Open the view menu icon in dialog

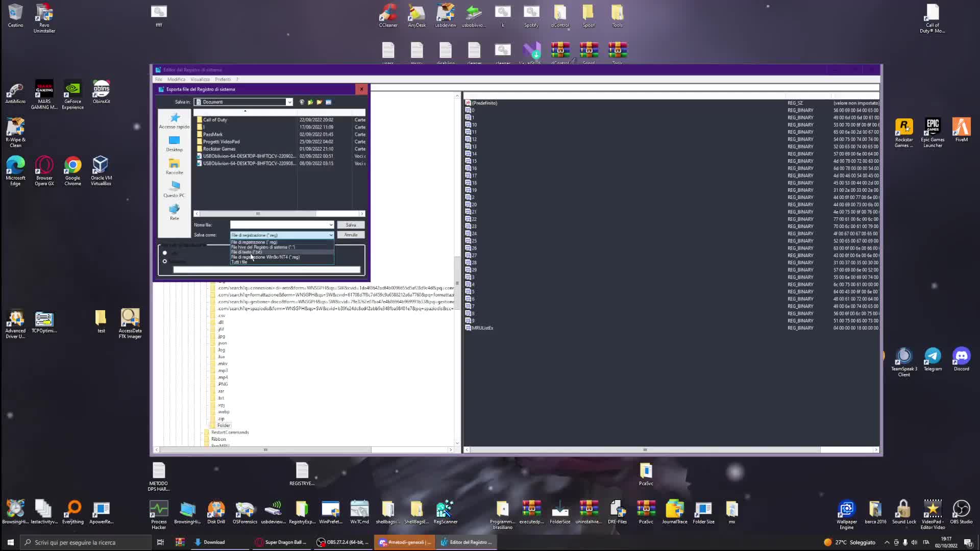[x=329, y=102]
